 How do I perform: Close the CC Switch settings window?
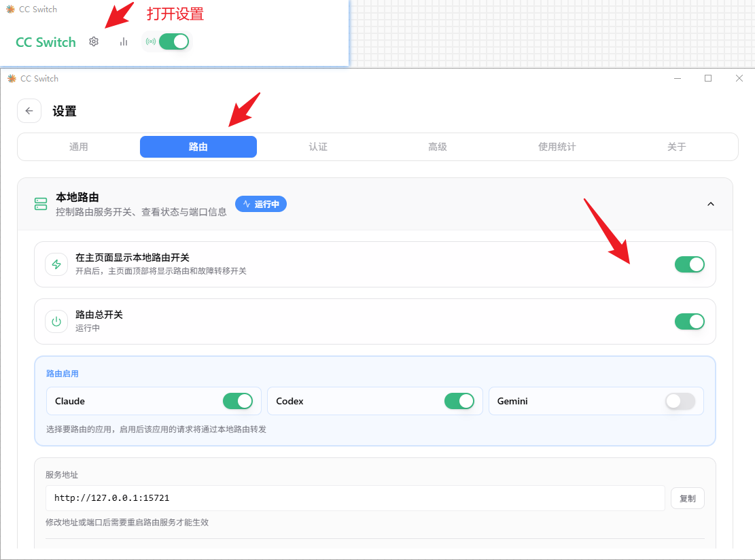(739, 78)
